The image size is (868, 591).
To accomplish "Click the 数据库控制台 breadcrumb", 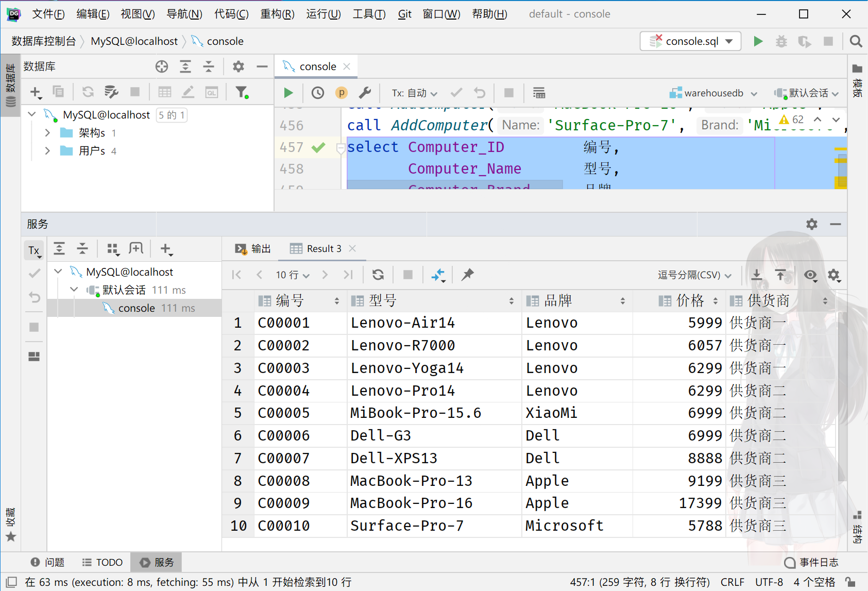I will (x=43, y=41).
